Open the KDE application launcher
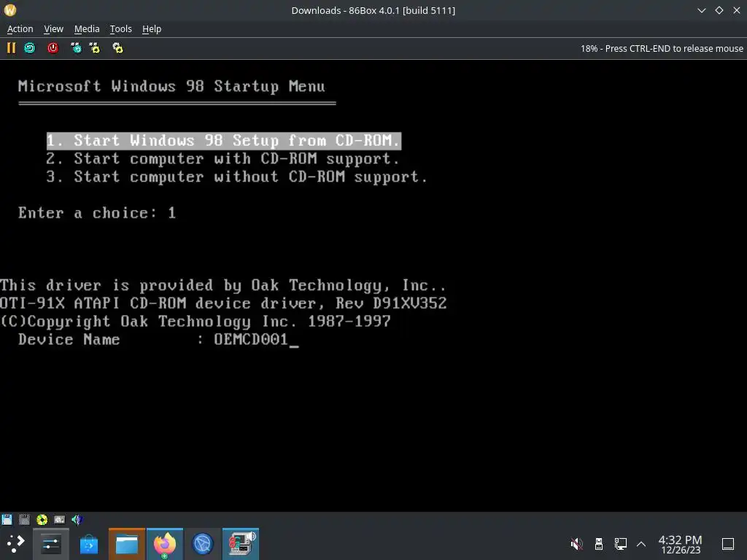This screenshot has width=747, height=560. (16, 543)
